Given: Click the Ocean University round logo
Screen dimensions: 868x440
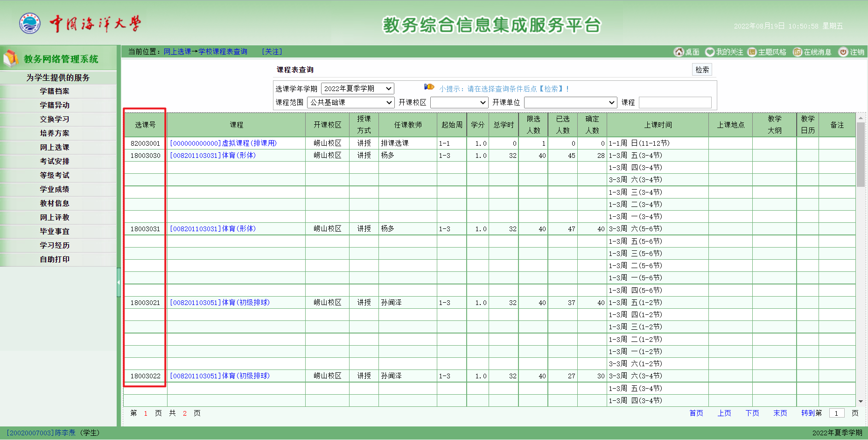Looking at the screenshot, I should (30, 23).
